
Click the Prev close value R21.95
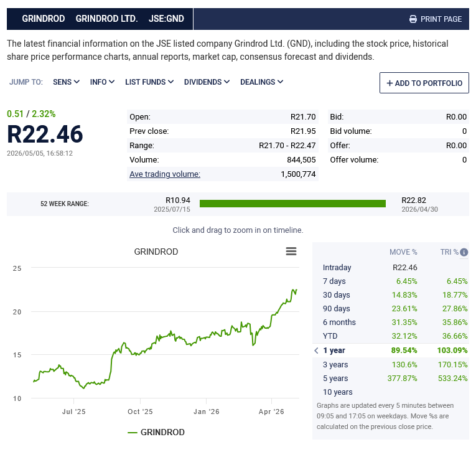tap(303, 131)
